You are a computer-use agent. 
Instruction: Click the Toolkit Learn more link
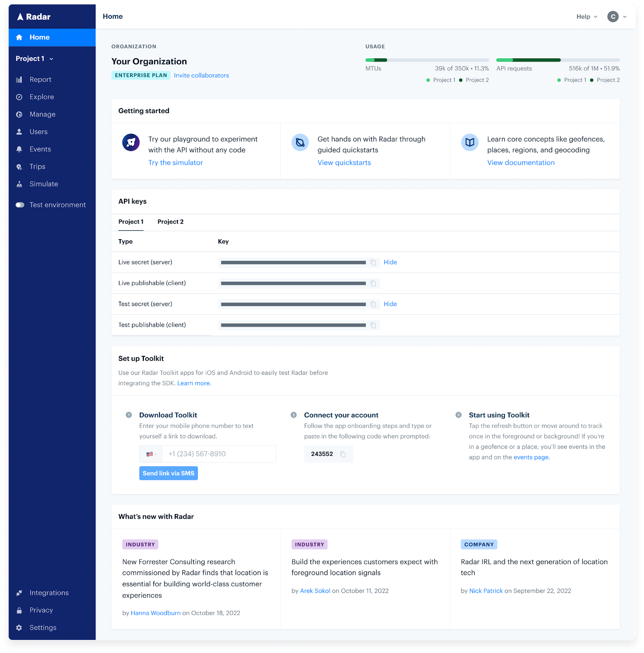point(194,383)
